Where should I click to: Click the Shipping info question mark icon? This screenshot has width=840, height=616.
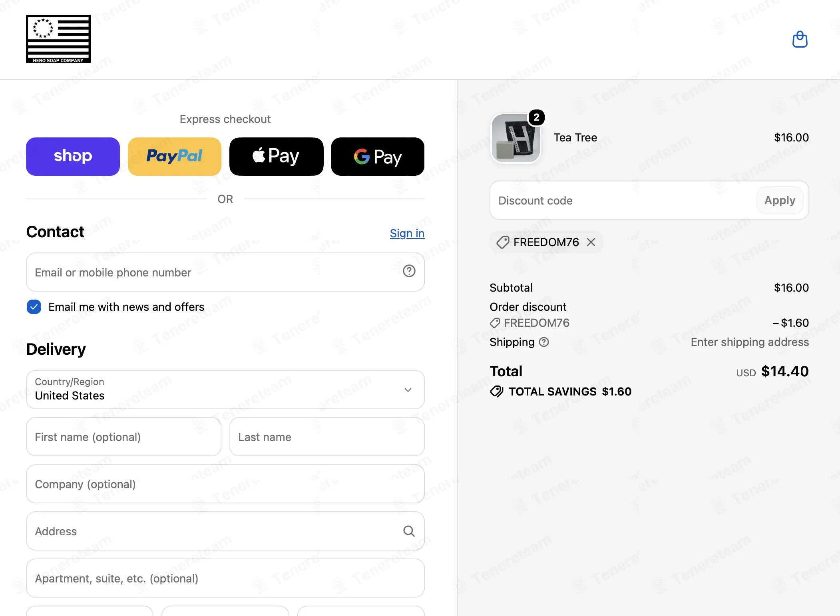544,342
